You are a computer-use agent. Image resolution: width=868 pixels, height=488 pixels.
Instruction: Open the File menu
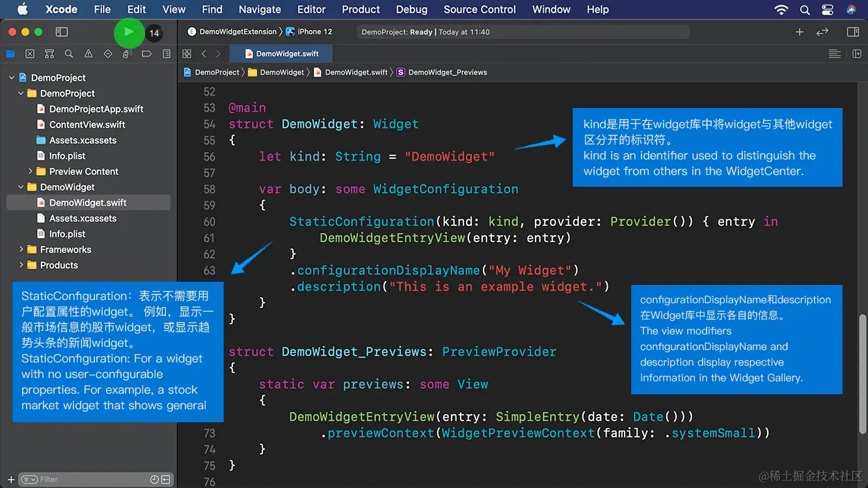[x=102, y=9]
